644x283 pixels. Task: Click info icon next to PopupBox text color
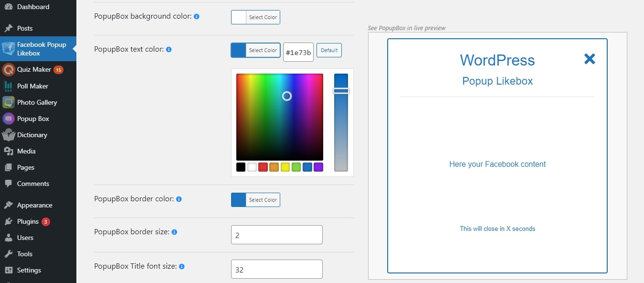coord(169,49)
